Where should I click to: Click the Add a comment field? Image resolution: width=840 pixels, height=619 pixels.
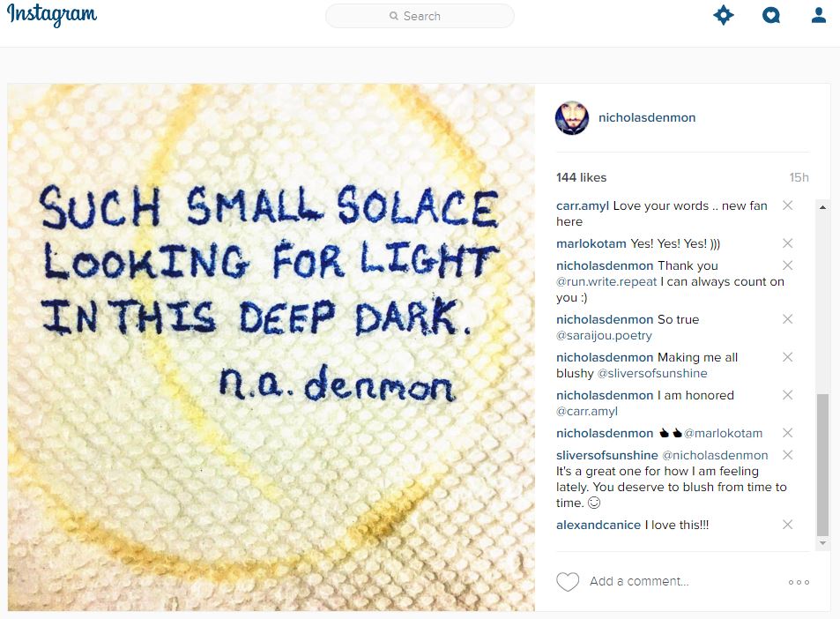coord(680,581)
